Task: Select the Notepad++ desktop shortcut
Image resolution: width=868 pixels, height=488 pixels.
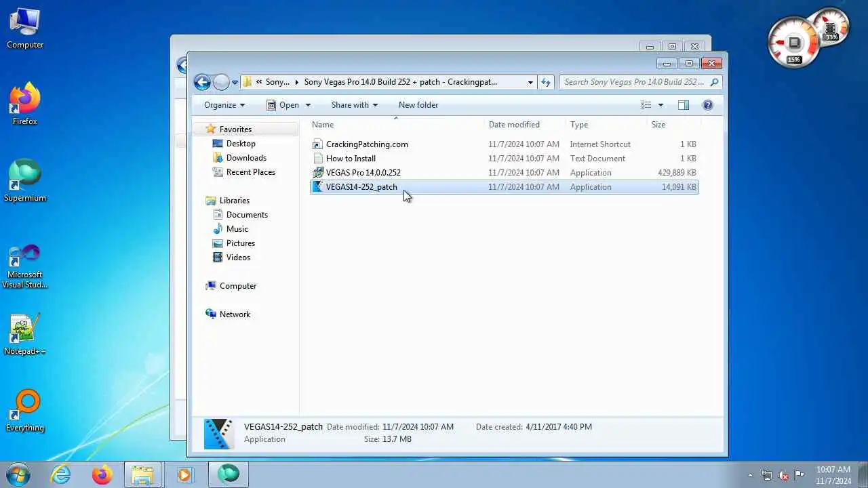Action: (x=25, y=334)
